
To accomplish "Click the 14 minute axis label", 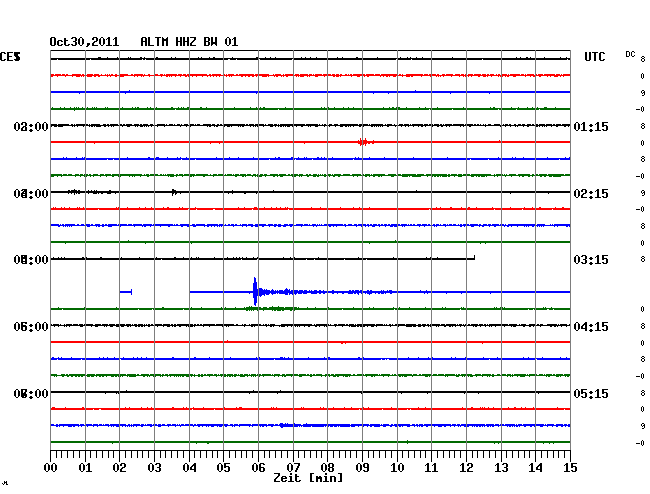I will pyautogui.click(x=536, y=468).
